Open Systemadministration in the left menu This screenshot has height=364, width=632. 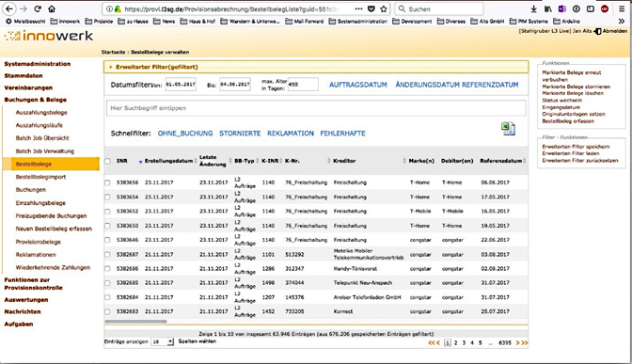point(37,64)
